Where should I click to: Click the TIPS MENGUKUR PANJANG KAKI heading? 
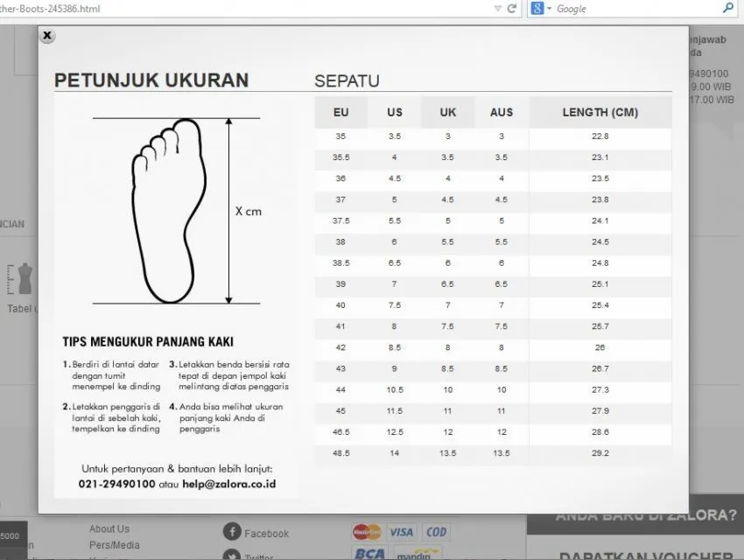148,342
